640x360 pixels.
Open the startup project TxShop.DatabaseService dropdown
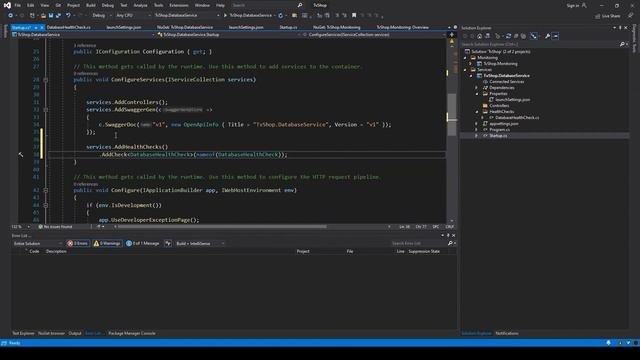[x=187, y=16]
